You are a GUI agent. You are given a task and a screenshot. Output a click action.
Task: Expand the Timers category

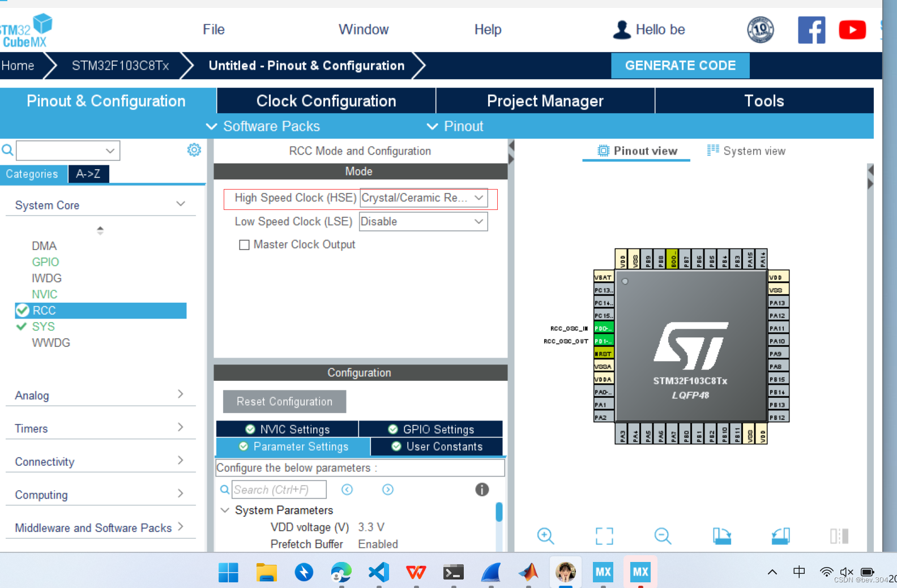pyautogui.click(x=181, y=427)
